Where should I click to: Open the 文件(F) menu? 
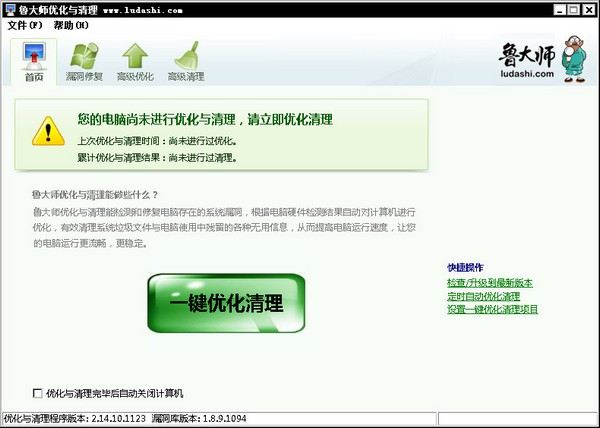point(25,25)
